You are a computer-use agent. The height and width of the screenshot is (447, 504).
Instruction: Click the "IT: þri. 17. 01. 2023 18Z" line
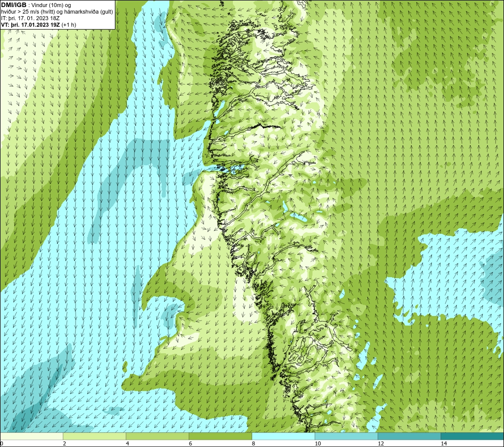tap(30, 18)
